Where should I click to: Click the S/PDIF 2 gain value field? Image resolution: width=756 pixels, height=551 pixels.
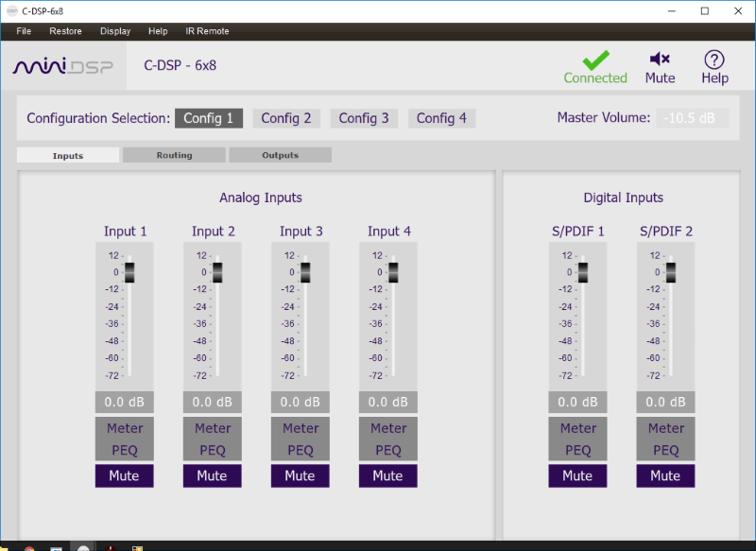(x=665, y=402)
